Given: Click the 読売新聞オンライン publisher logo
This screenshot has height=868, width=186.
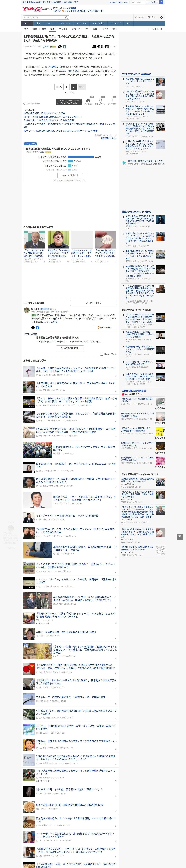Looking at the screenshot, I should (104, 47).
